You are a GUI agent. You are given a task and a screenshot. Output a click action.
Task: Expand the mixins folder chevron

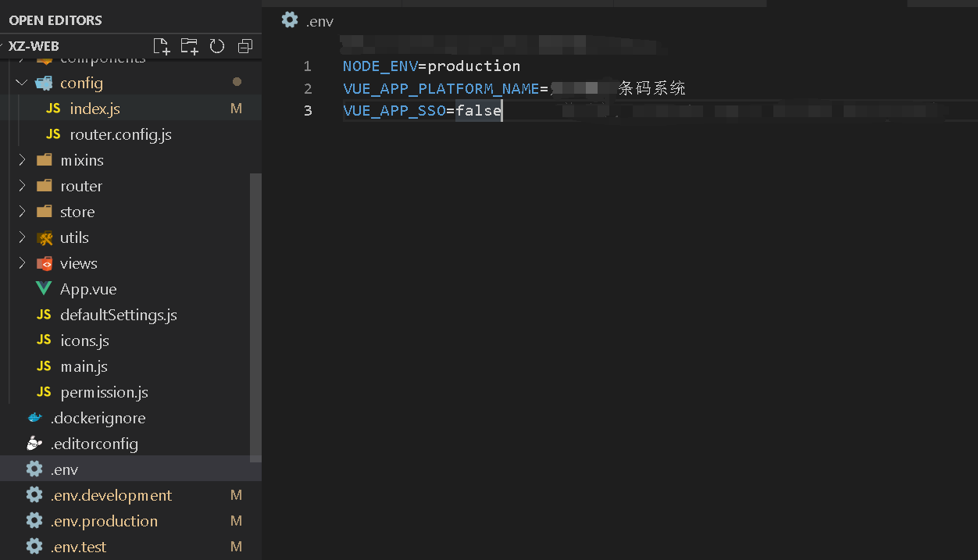coord(22,160)
